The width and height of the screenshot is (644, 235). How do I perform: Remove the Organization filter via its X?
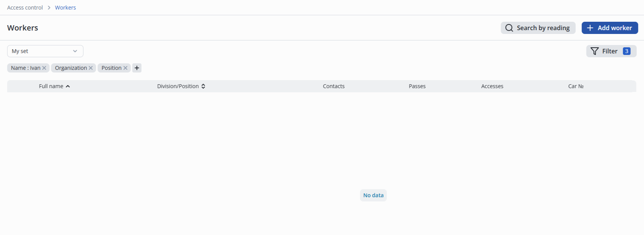pos(91,68)
